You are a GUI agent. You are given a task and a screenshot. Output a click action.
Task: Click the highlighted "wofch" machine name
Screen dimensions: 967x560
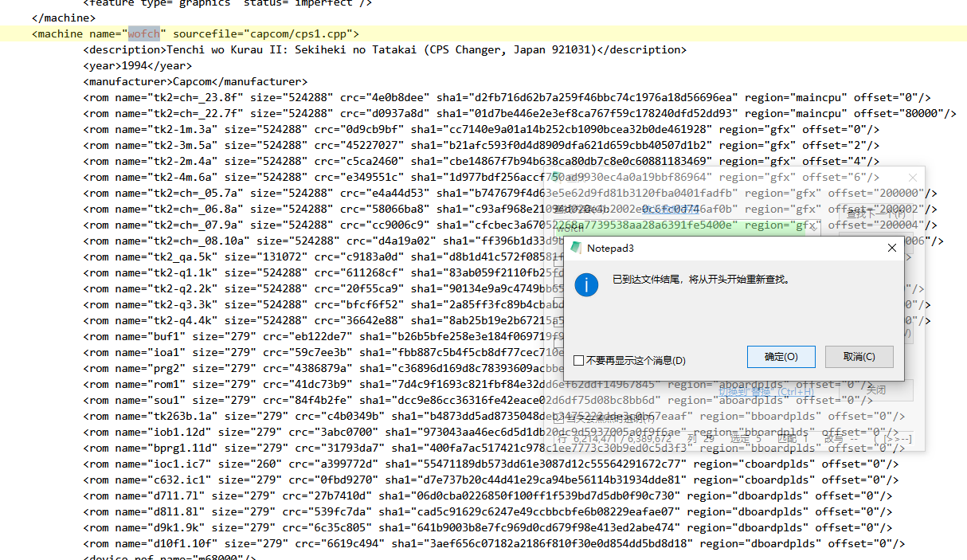(x=144, y=33)
